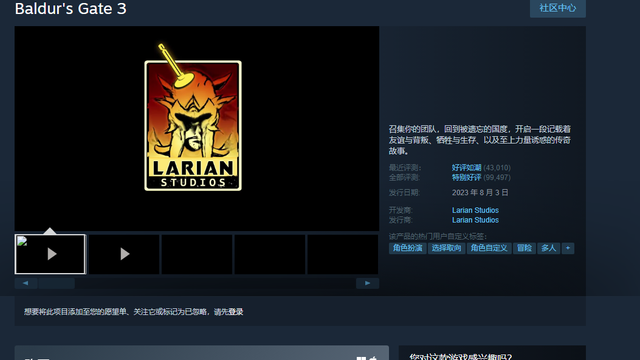Open the Larian Studios developer link
Image resolution: width=640 pixels, height=360 pixels.
pos(475,210)
